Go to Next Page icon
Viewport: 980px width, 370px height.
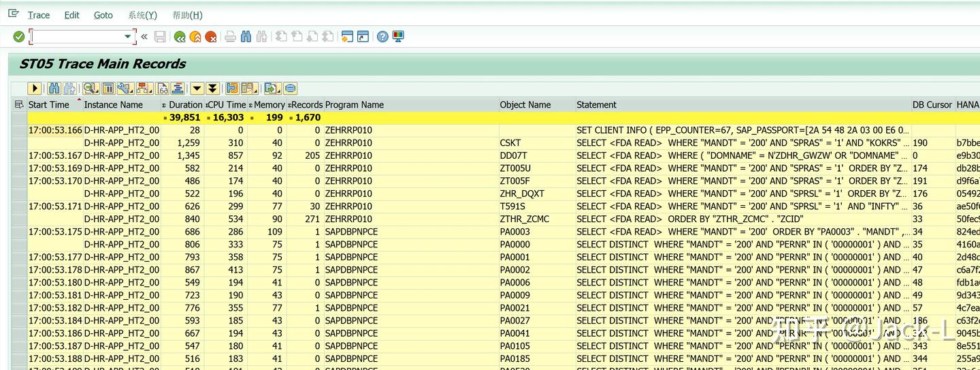coord(312,37)
